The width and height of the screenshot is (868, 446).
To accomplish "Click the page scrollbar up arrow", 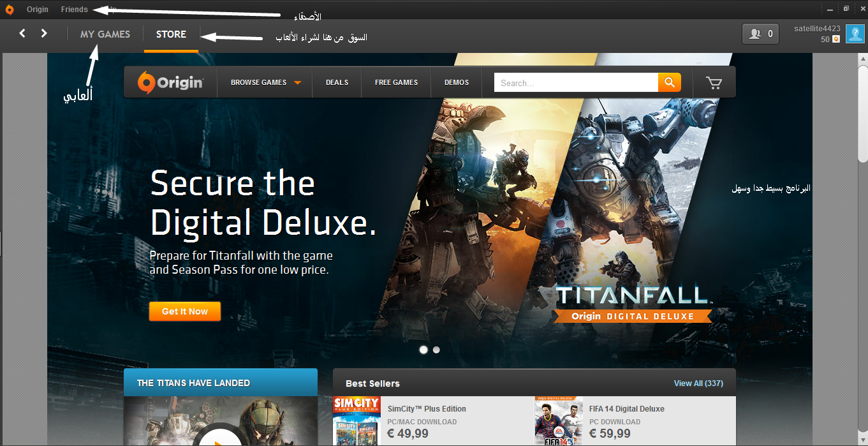I will 862,59.
